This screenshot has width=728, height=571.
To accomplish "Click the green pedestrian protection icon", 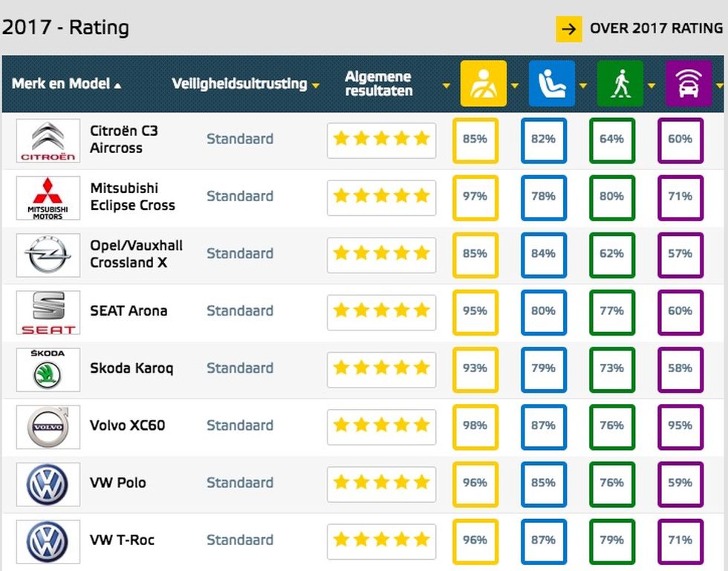I will point(620,84).
